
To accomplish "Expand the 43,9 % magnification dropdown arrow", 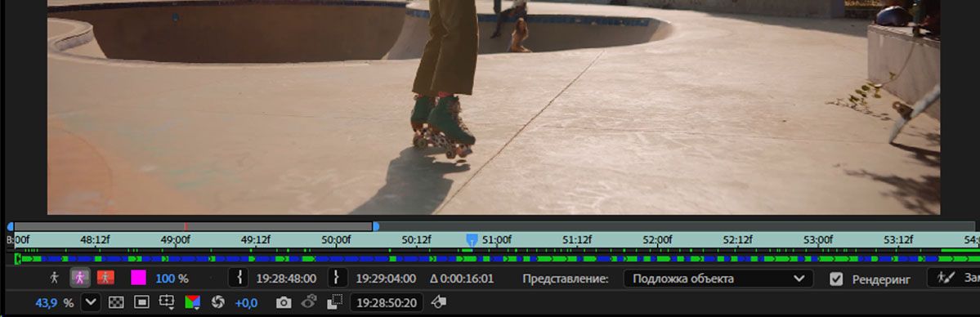I will click(91, 302).
